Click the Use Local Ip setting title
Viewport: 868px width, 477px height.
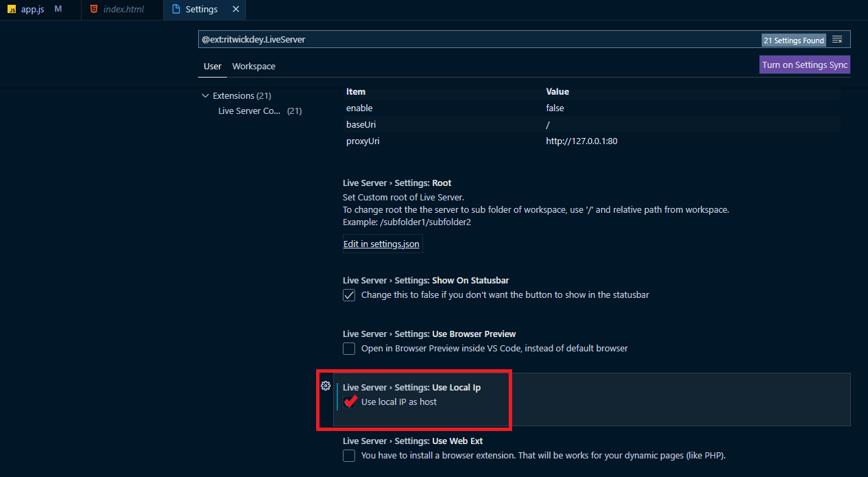[x=411, y=387]
